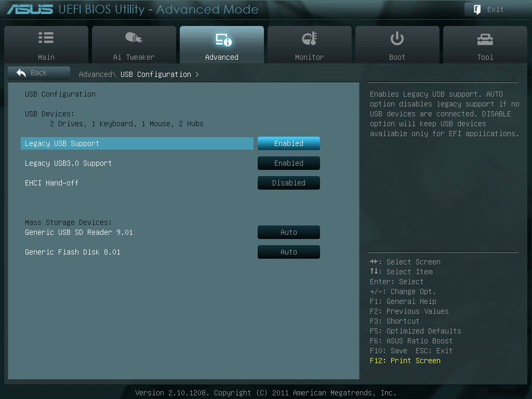Click the Ai Tweaker rocket icon
This screenshot has width=532, height=399.
(134, 37)
